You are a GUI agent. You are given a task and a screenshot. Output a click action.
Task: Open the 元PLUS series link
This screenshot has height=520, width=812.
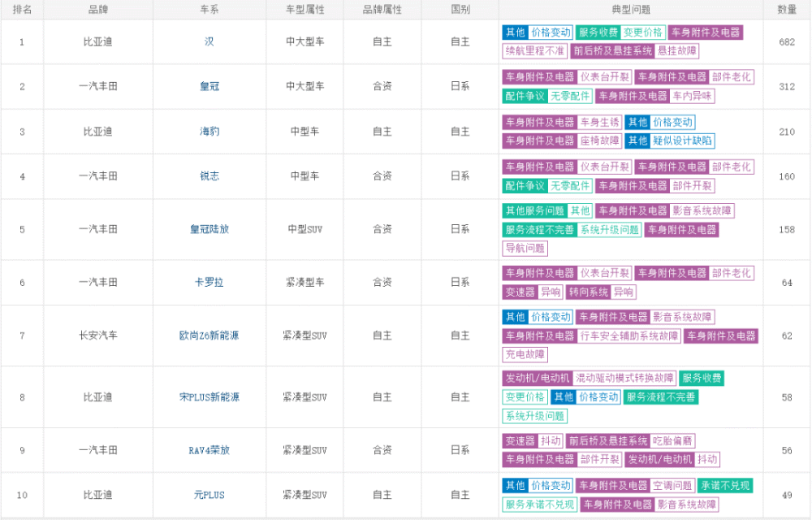tap(209, 495)
